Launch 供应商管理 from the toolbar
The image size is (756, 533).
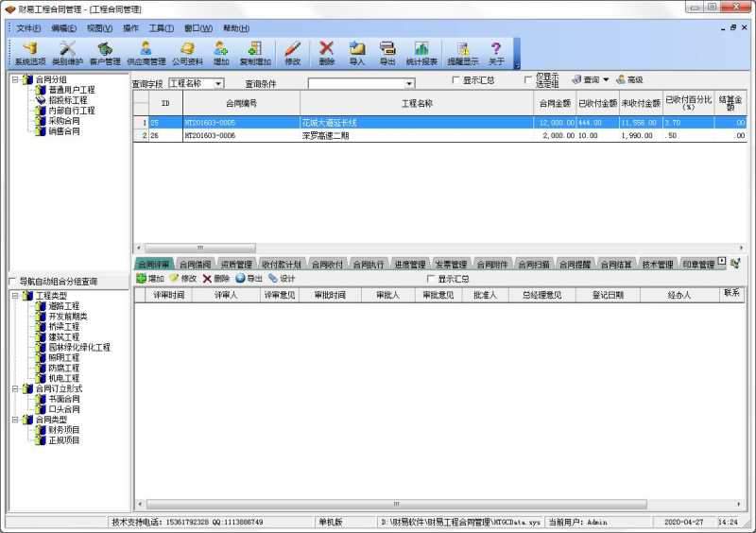coord(146,52)
